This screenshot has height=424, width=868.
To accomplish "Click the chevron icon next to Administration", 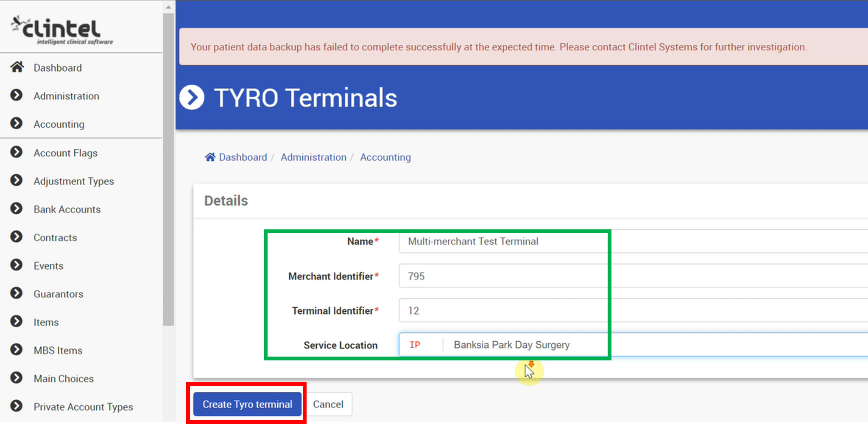I will click(16, 95).
